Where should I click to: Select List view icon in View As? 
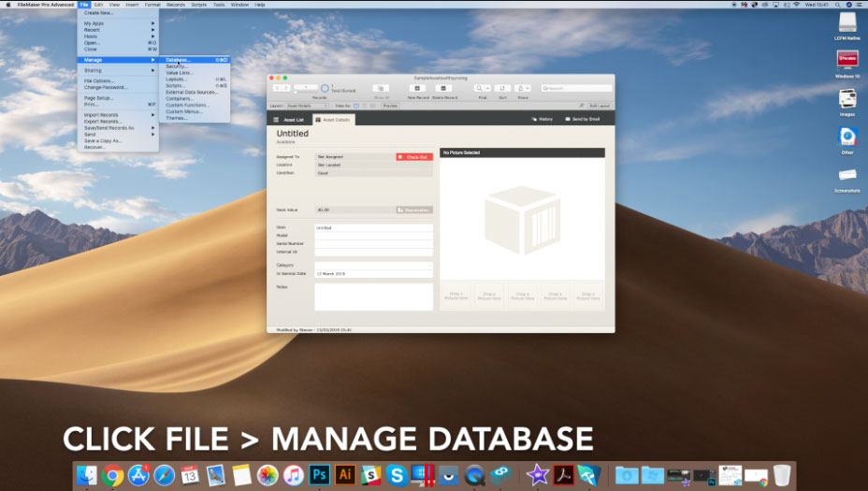364,106
